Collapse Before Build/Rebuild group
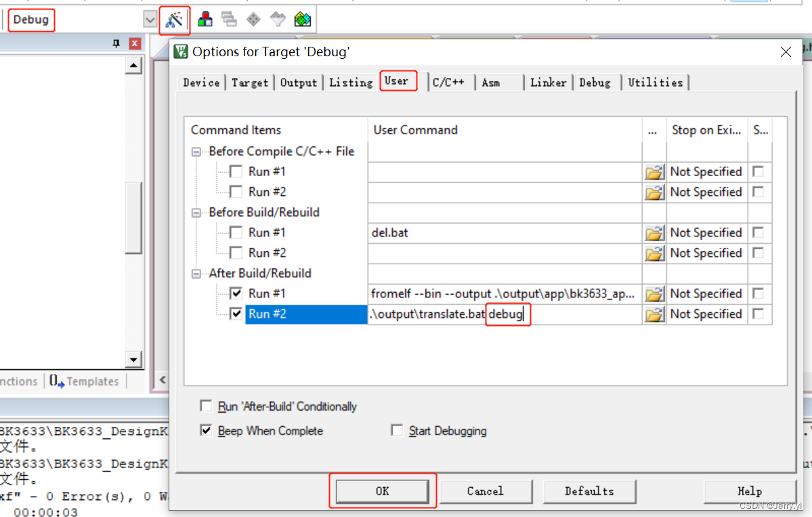The width and height of the screenshot is (812, 517). pyautogui.click(x=196, y=213)
